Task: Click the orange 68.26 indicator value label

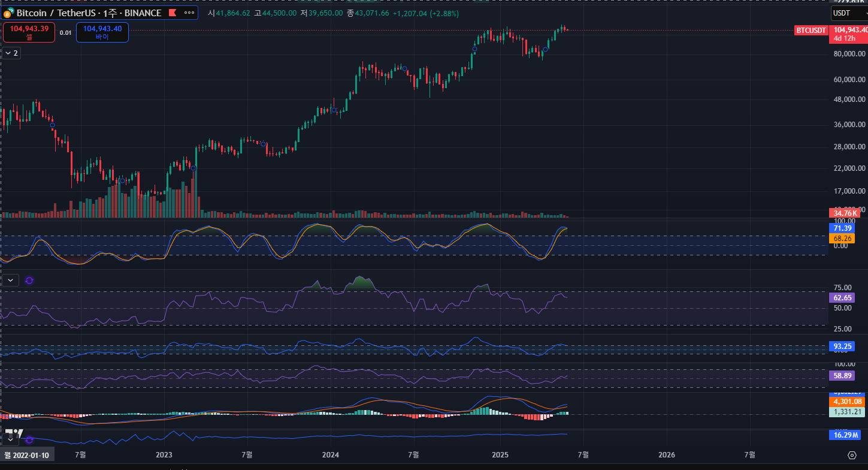Action: click(842, 238)
